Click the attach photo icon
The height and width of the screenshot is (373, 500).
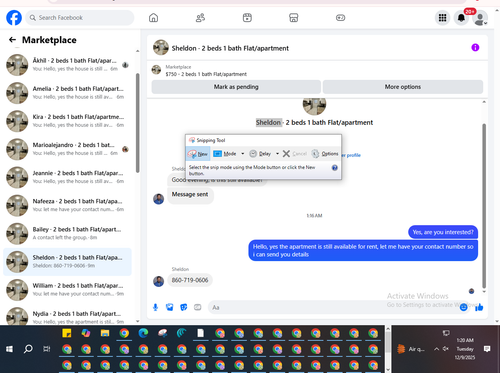170,307
